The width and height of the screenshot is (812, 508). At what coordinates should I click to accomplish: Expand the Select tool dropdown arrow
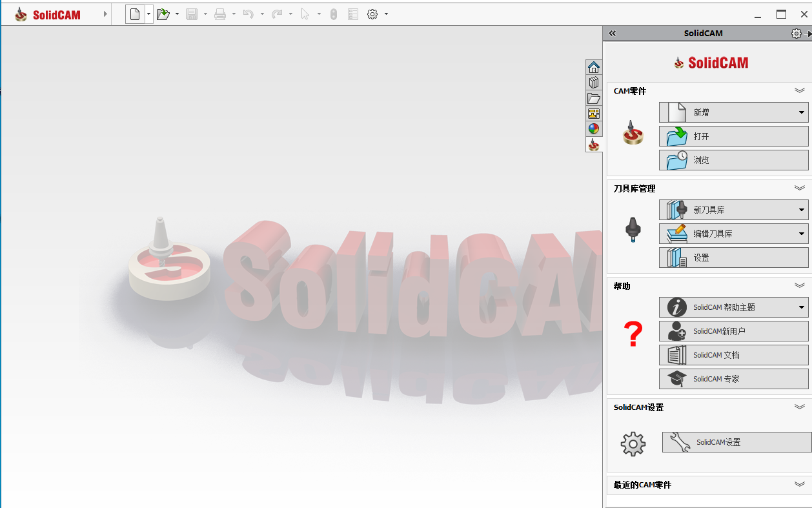point(319,14)
